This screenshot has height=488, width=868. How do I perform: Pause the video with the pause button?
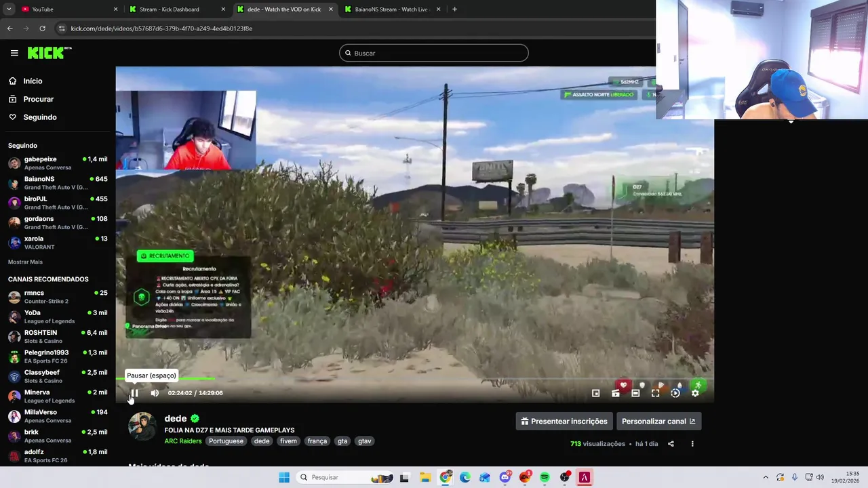tap(134, 393)
